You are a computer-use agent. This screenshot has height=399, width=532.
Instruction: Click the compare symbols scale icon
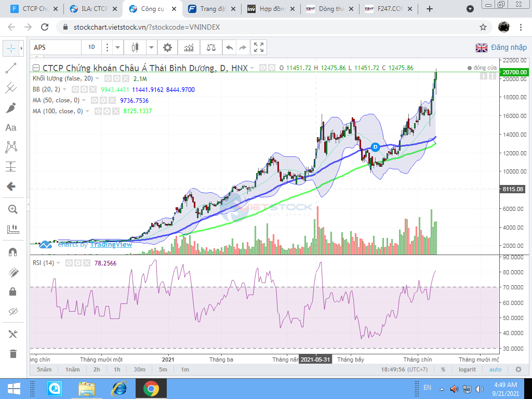point(211,47)
